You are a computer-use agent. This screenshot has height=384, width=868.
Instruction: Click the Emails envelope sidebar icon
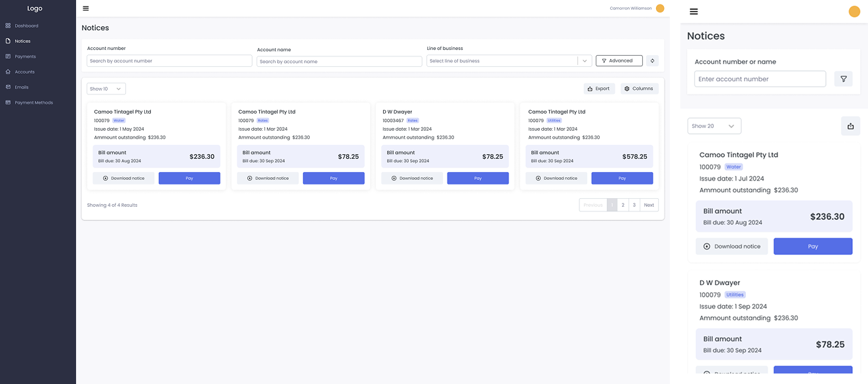coord(8,87)
